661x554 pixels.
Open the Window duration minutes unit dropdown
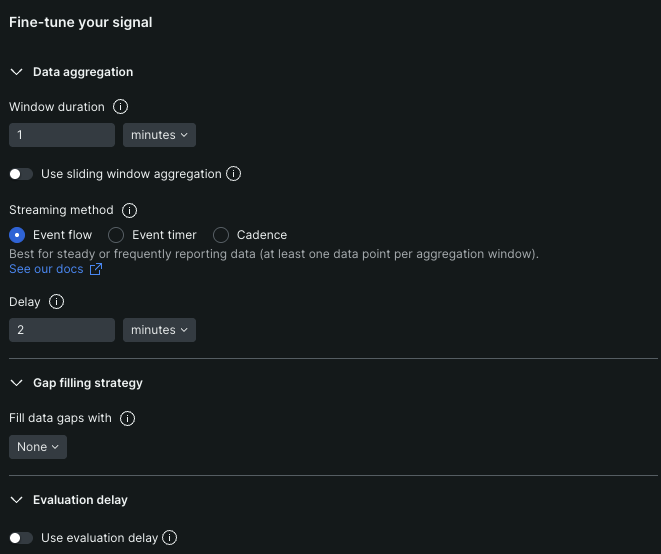pyautogui.click(x=159, y=135)
